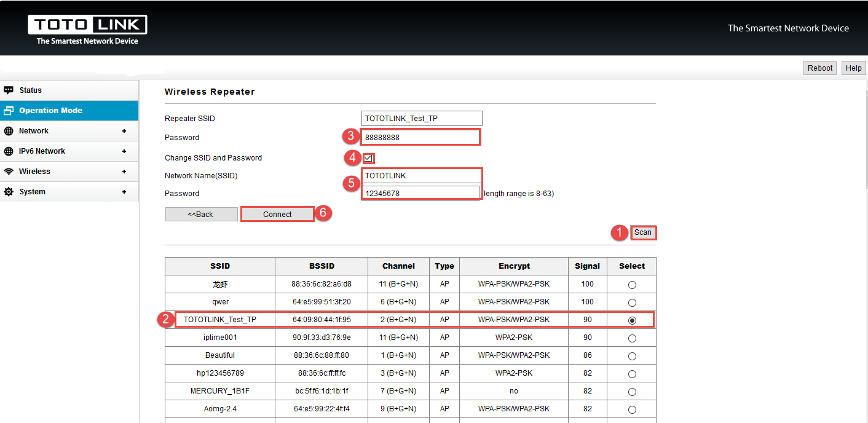Click the TOTOLINK logo

[87, 30]
